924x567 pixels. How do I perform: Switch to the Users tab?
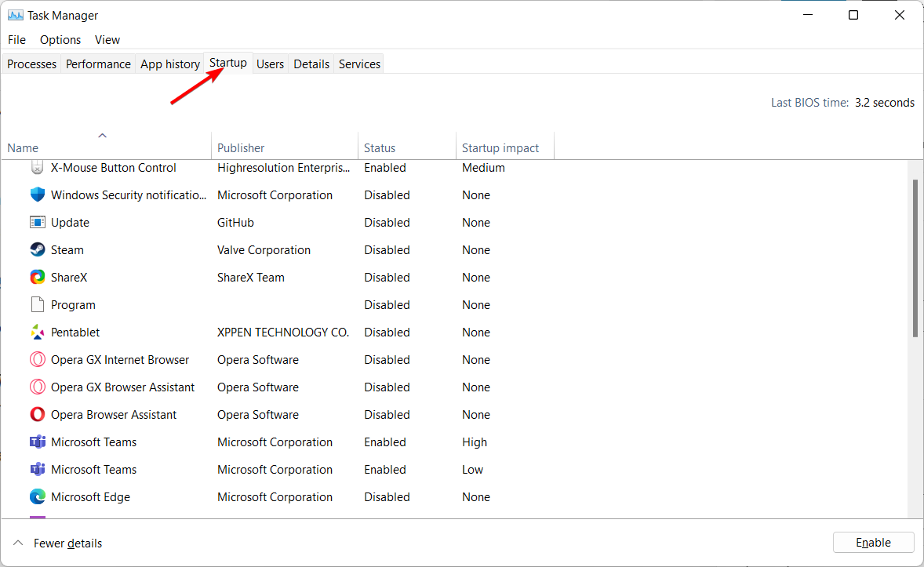[x=270, y=64]
